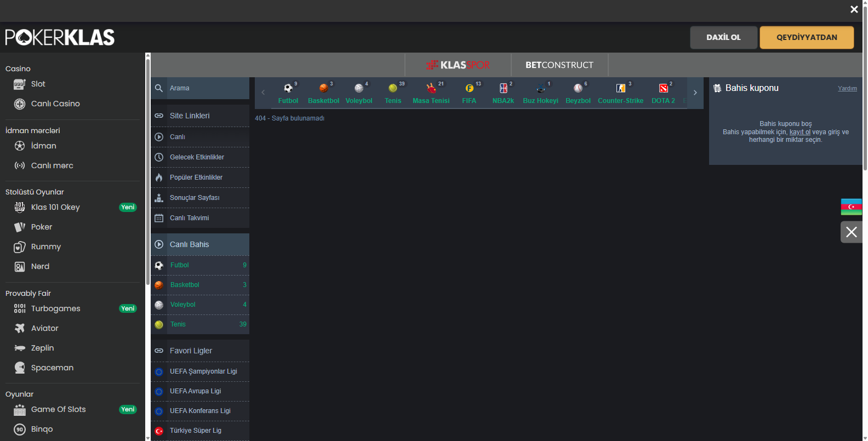Switch to the BETCONSTRUCT tab
868x441 pixels.
point(559,65)
